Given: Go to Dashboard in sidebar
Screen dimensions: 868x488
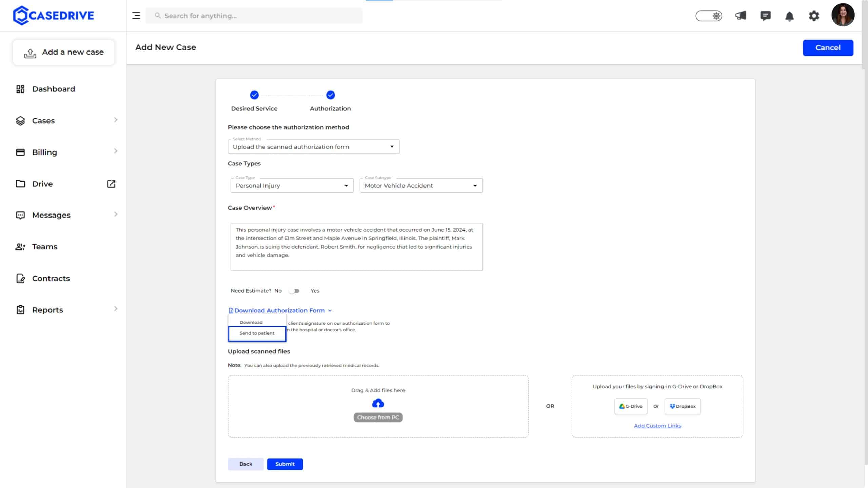Looking at the screenshot, I should [54, 89].
